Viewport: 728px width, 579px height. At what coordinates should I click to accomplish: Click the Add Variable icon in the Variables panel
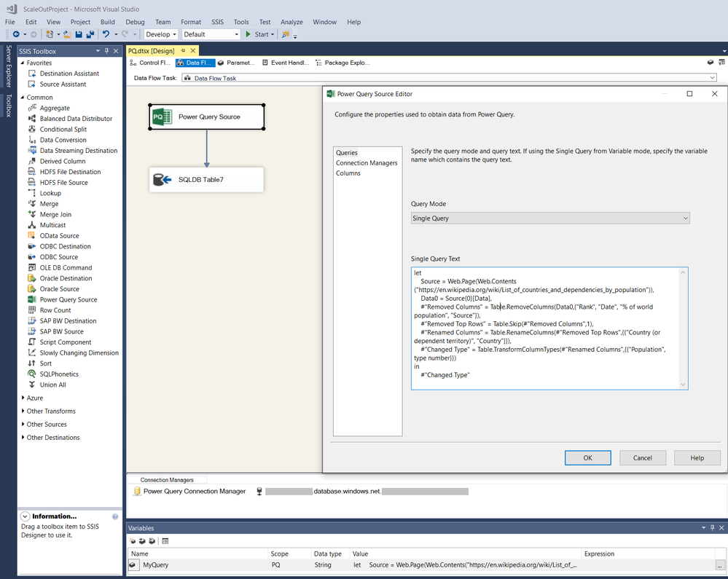[133, 541]
